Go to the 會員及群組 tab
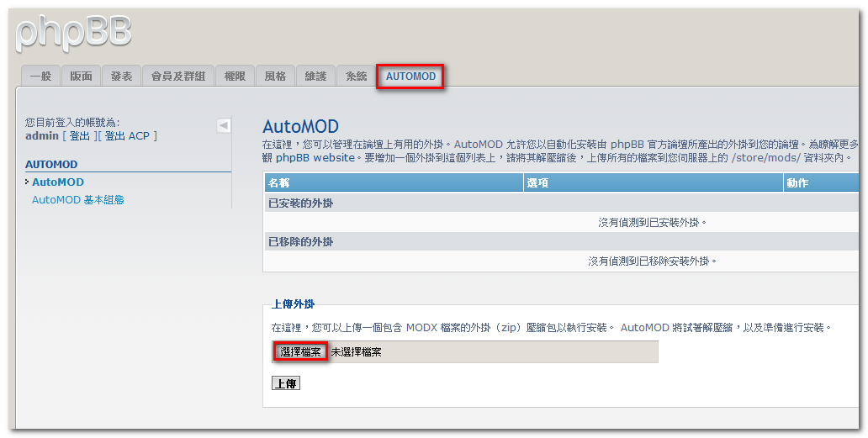The height and width of the screenshot is (438, 868). (178, 77)
